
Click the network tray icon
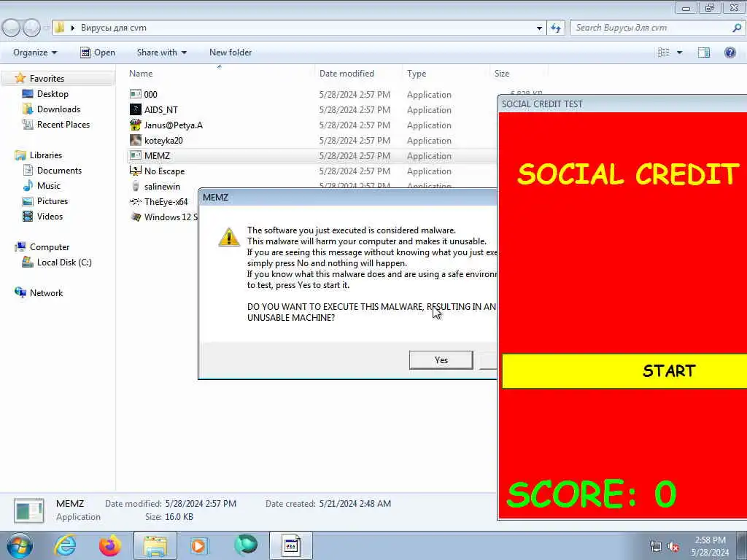(x=656, y=546)
